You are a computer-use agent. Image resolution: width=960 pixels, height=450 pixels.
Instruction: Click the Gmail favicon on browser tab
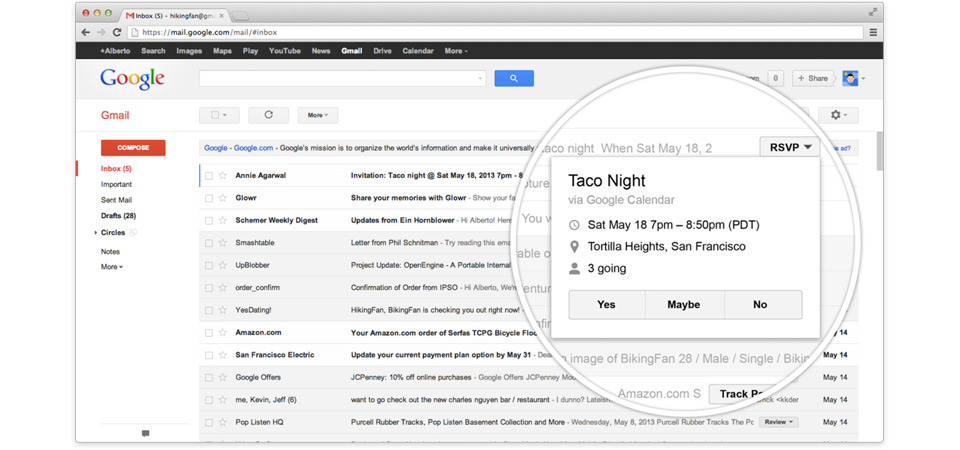coord(130,15)
